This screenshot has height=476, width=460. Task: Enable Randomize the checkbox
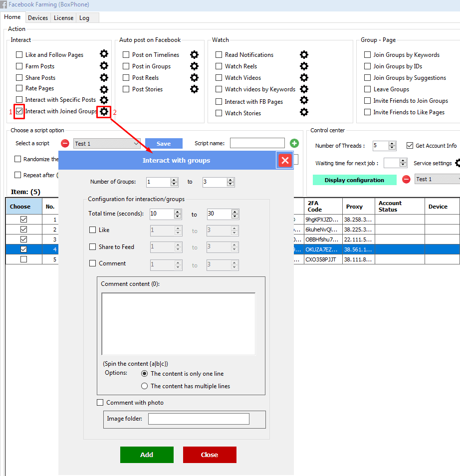click(18, 159)
